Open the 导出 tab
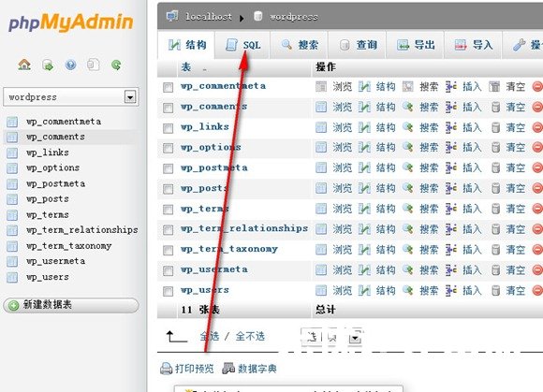The height and width of the screenshot is (392, 543). pos(416,45)
